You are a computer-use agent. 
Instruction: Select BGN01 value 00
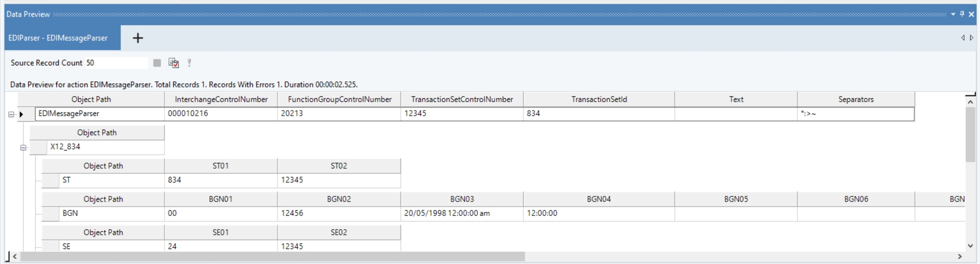point(221,213)
